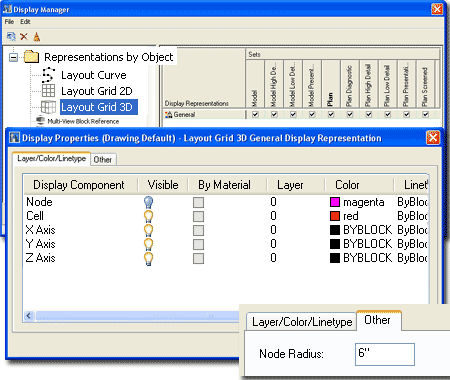
Task: Click the BYBLOCK color swatch for X Axis
Action: tap(335, 230)
